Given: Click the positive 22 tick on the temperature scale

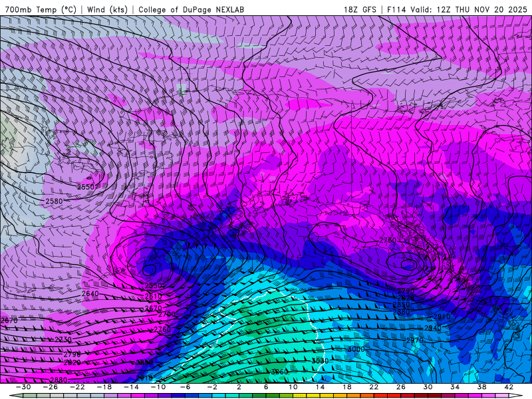Looking at the screenshot, I should click(374, 387).
